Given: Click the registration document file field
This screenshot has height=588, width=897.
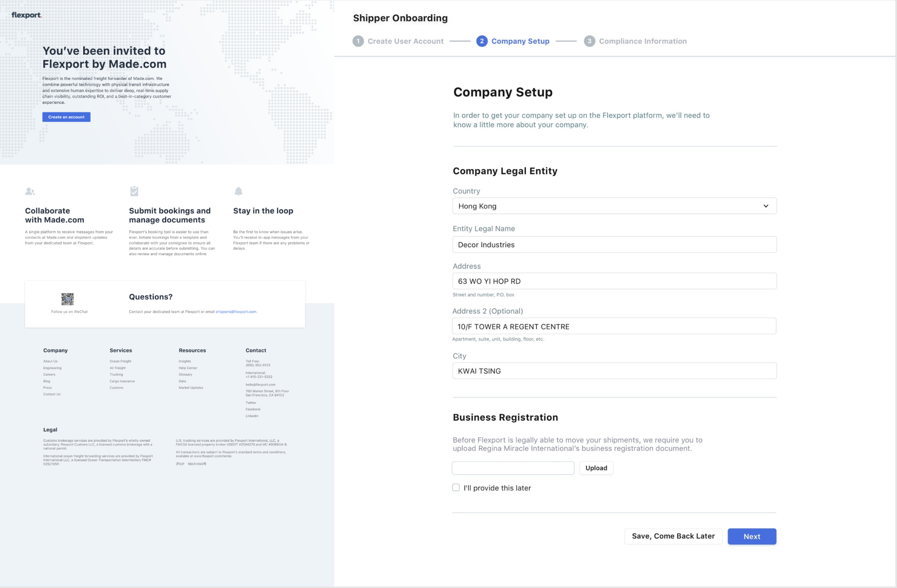Looking at the screenshot, I should tap(513, 468).
